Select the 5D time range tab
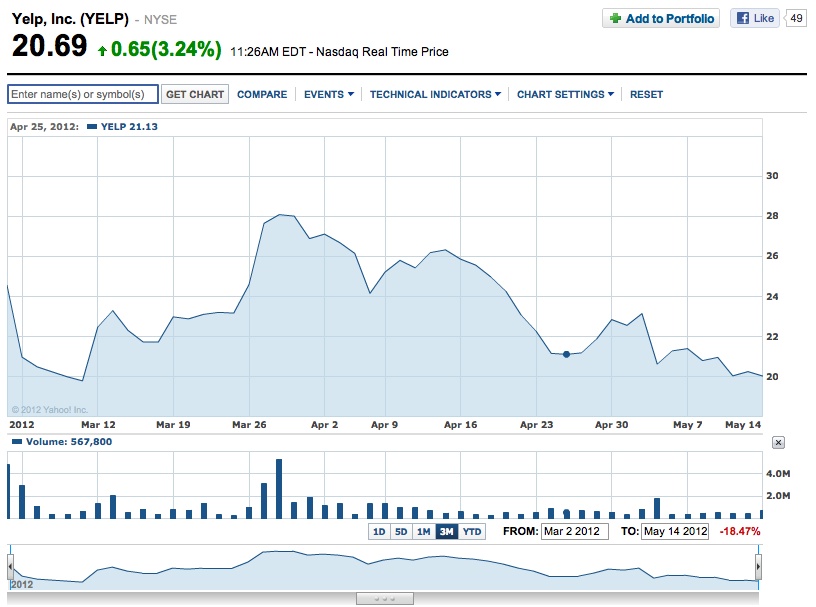This screenshot has width=816, height=607. 401,532
